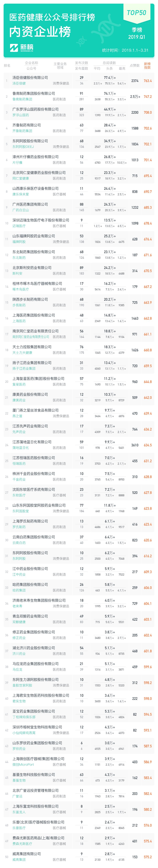Open the 小仙炖鲜炖燕窝 public account link
The image size is (158, 868).
point(24,733)
